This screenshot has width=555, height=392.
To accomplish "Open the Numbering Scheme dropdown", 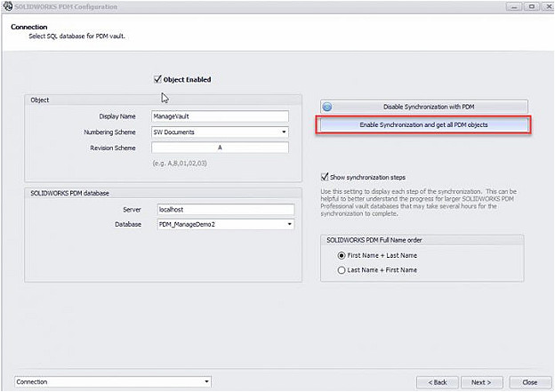I will click(284, 132).
